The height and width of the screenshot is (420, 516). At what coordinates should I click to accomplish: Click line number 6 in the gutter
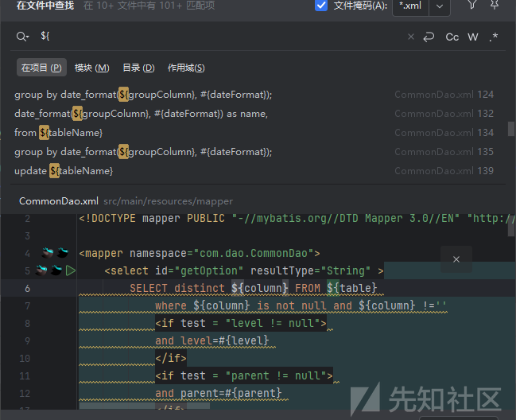pyautogui.click(x=27, y=289)
